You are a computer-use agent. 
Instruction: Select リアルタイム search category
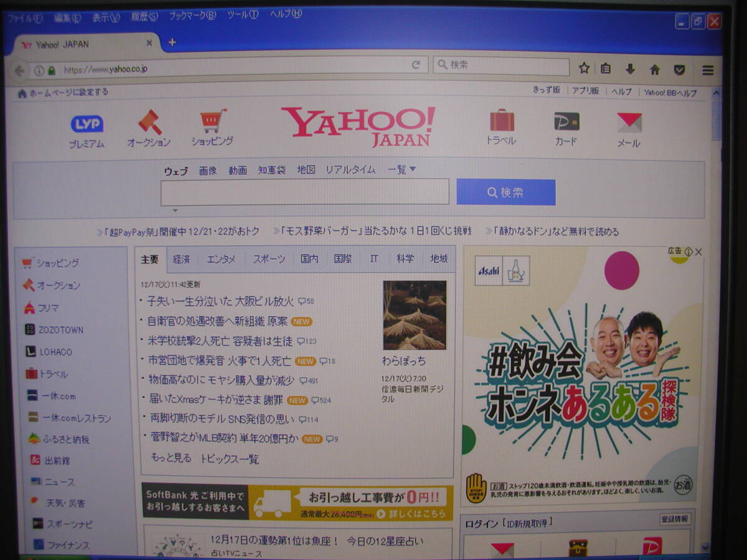tap(350, 169)
